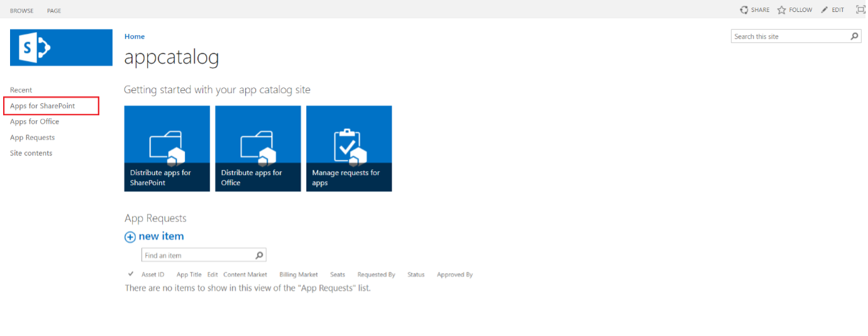Sort by Content Market column header
This screenshot has height=336, width=868.
tap(245, 274)
